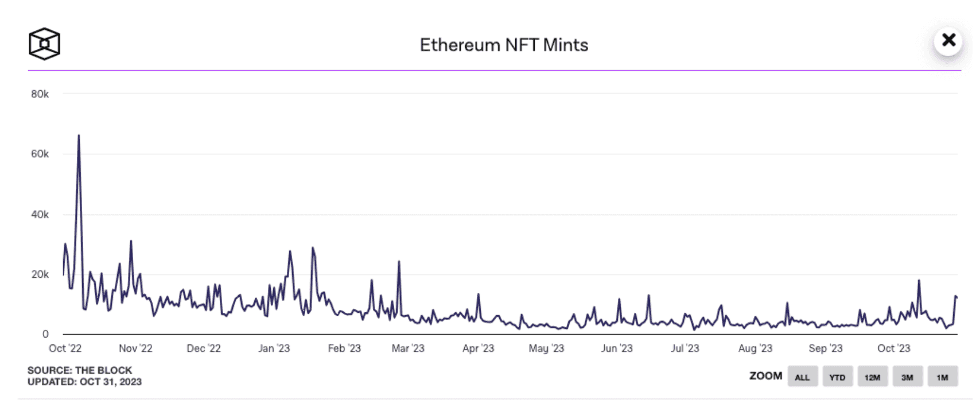Switch zoom to YTD
This screenshot has width=980, height=403.
[x=837, y=377]
